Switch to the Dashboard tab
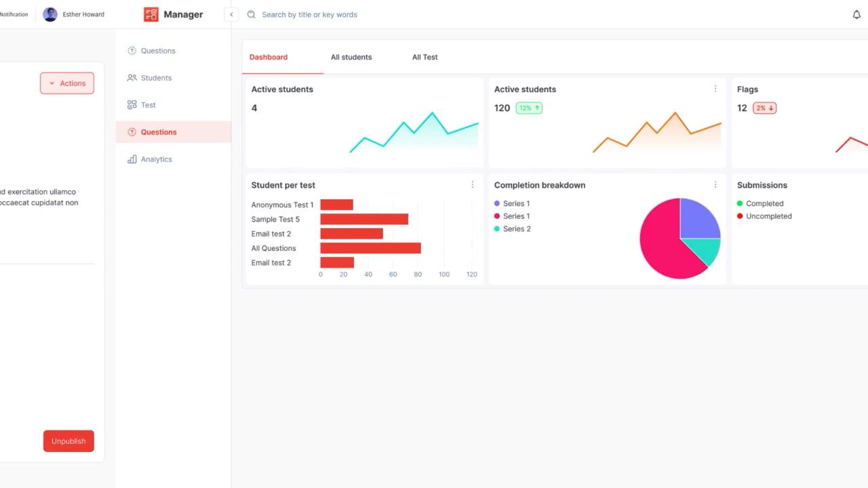Image resolution: width=868 pixels, height=488 pixels. pos(269,57)
